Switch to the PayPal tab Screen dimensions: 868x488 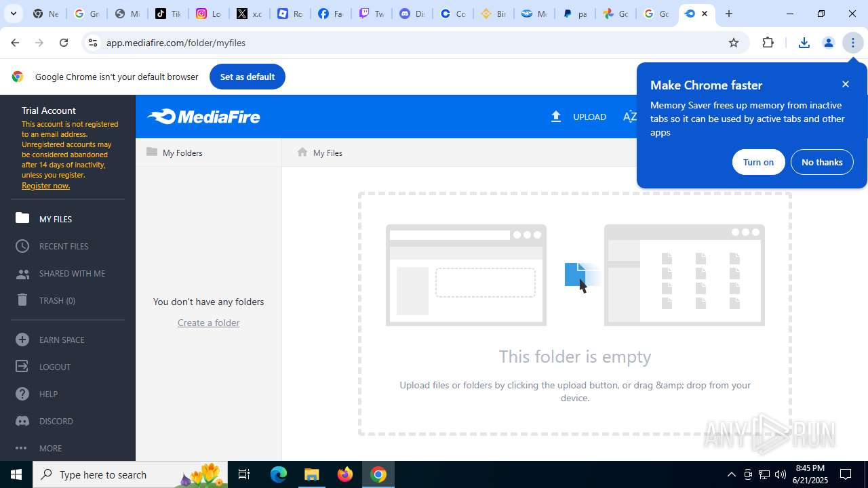click(574, 14)
